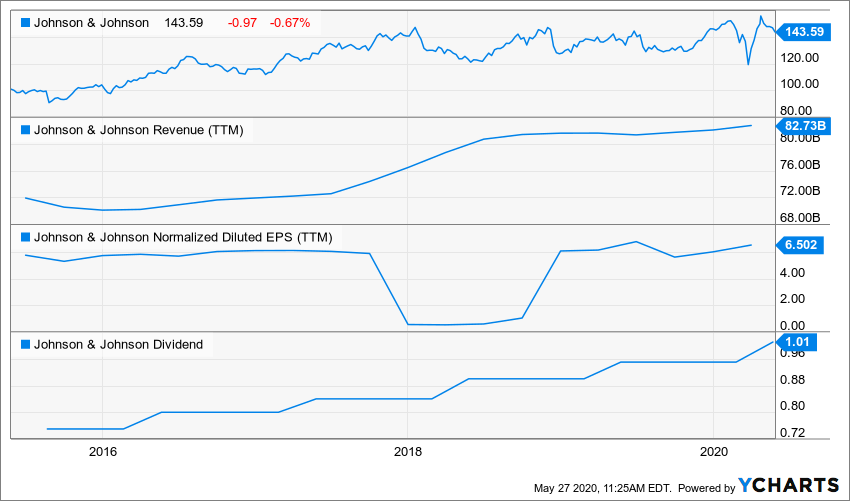Click the 76.00B revenue axis label

click(800, 164)
